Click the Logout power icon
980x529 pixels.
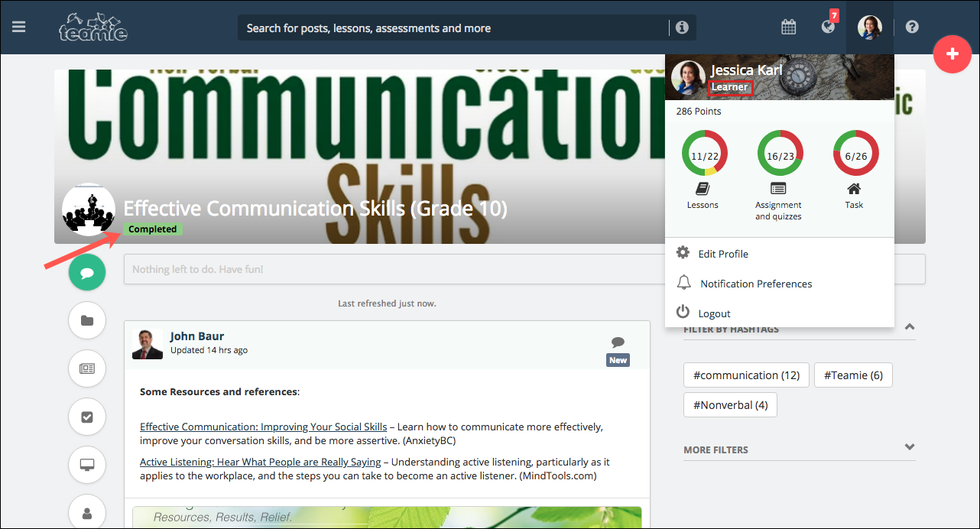[683, 312]
